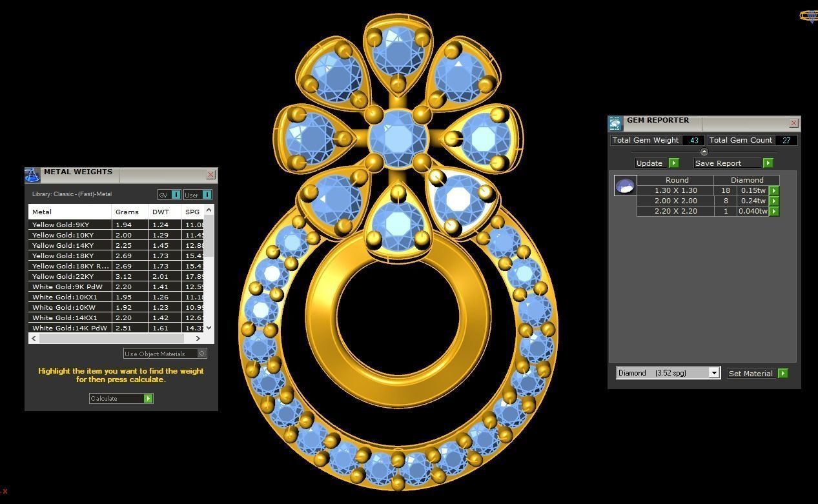Click the 0.24tw weight cell

pos(753,201)
